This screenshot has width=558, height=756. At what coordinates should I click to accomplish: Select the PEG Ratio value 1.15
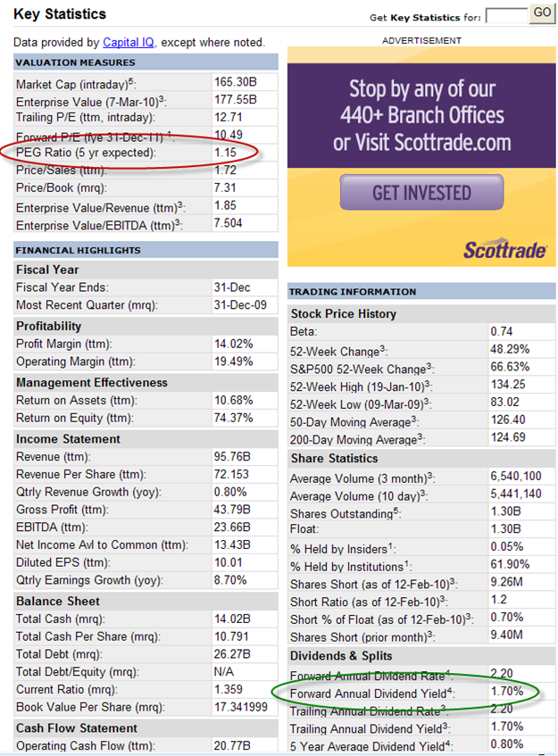pyautogui.click(x=227, y=154)
